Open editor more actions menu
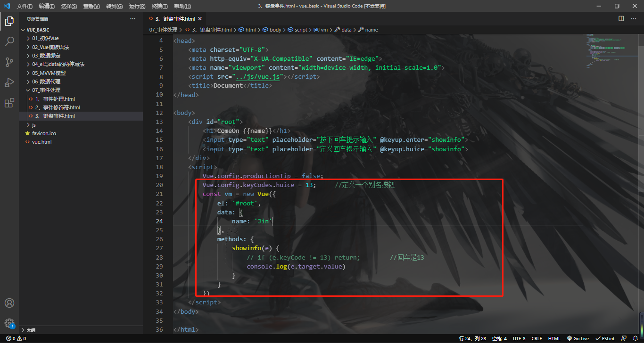Image resolution: width=644 pixels, height=343 pixels. tap(635, 19)
